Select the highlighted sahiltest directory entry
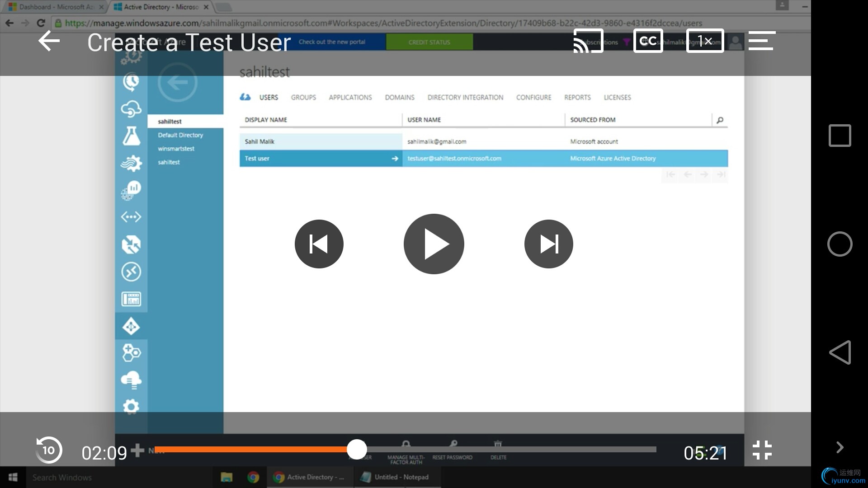Screen dimensions: 868x488 click(185, 122)
